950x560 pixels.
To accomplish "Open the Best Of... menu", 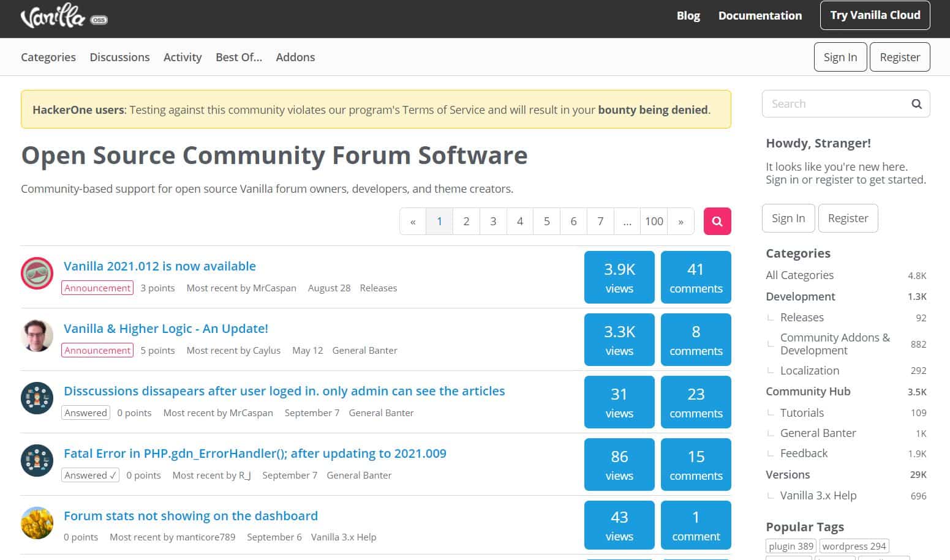I will click(238, 57).
